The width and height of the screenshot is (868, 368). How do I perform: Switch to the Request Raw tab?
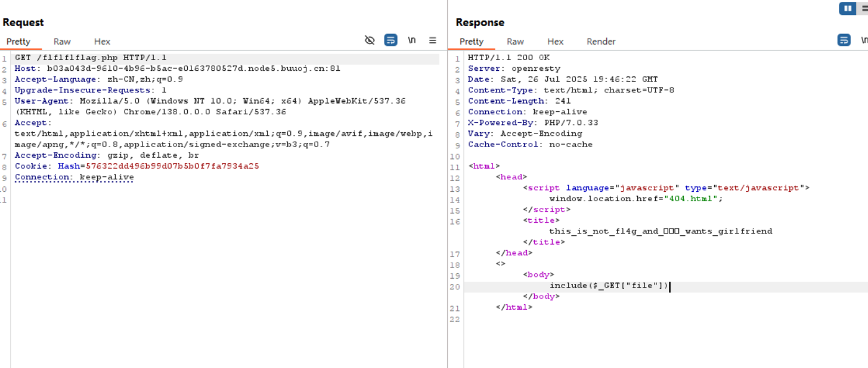click(62, 42)
